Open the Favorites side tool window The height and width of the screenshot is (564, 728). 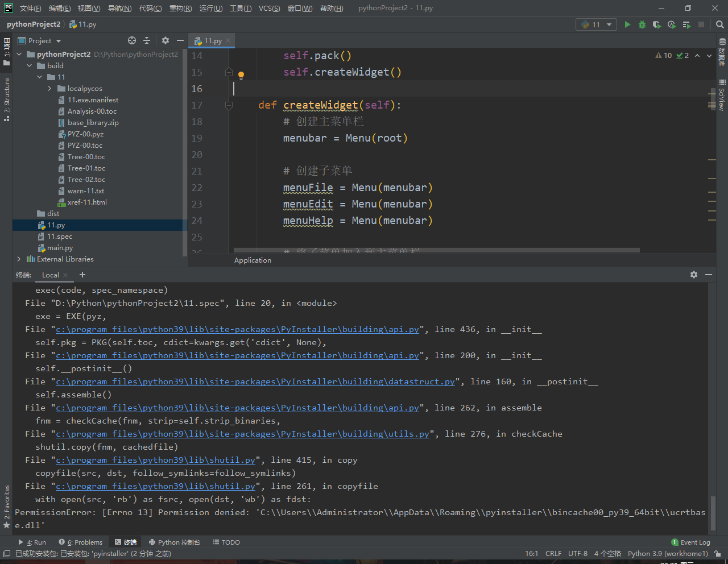[x=6, y=507]
